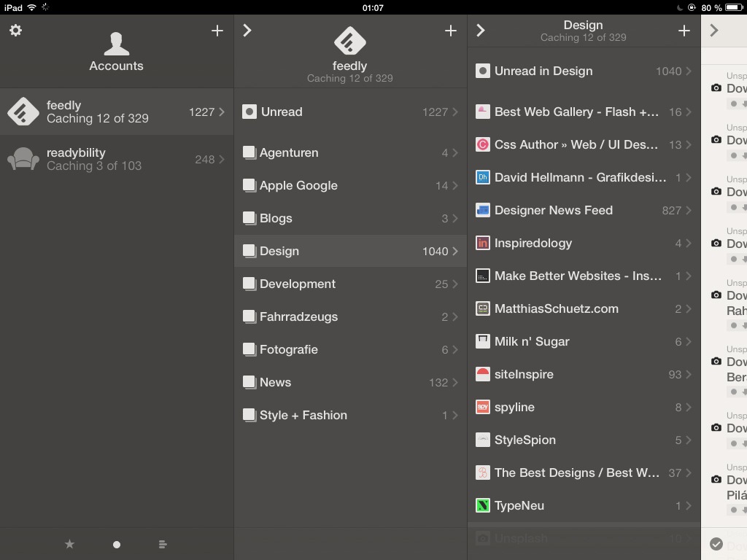Open siteInspire feed label
747x560 pixels.
pyautogui.click(x=524, y=374)
